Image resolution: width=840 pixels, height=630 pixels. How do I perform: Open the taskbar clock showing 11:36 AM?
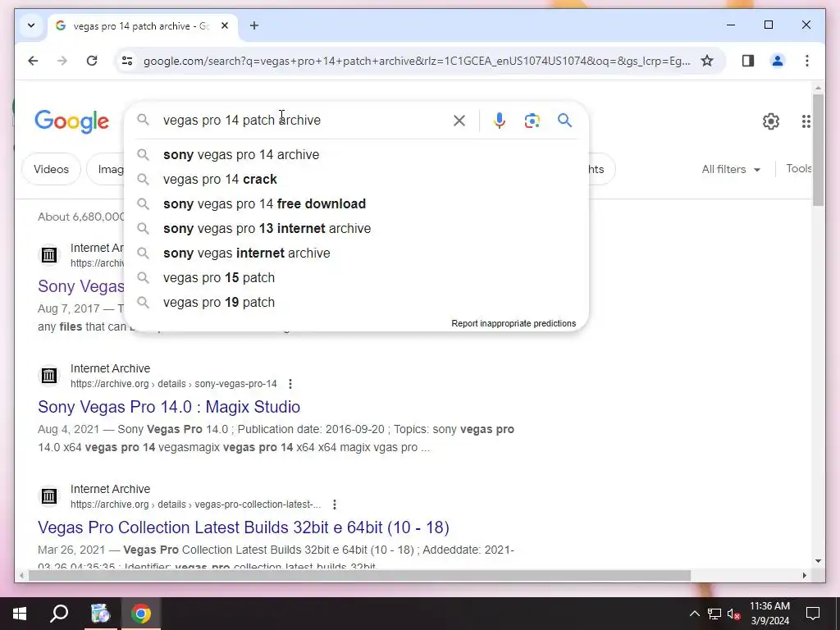point(769,614)
